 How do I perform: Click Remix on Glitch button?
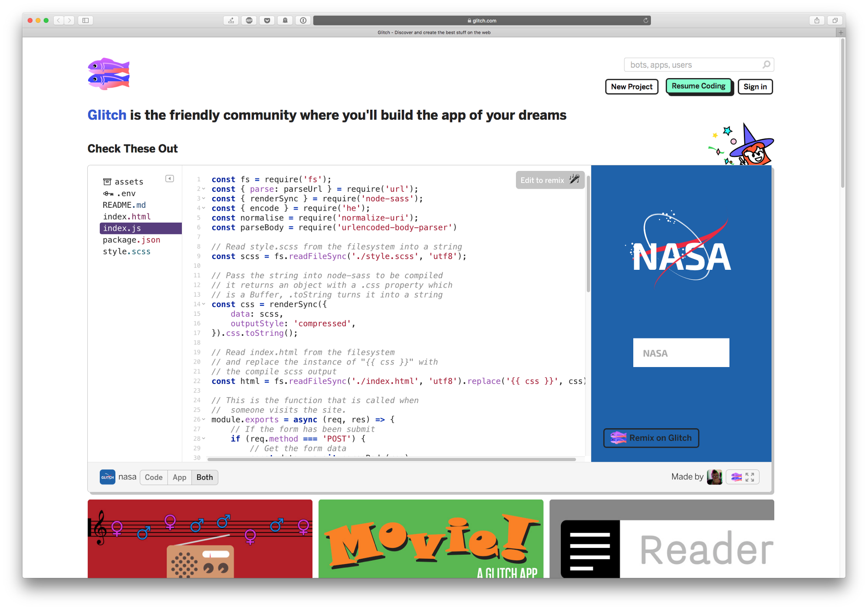coord(651,438)
